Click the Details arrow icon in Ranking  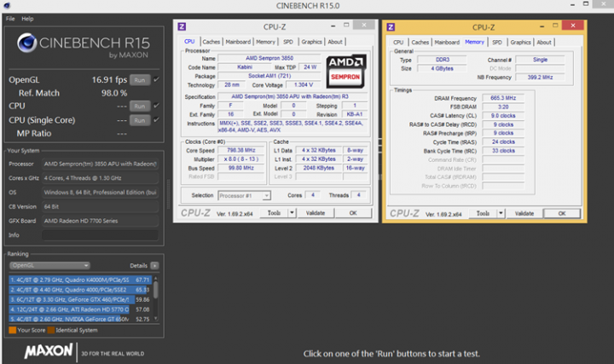(154, 265)
